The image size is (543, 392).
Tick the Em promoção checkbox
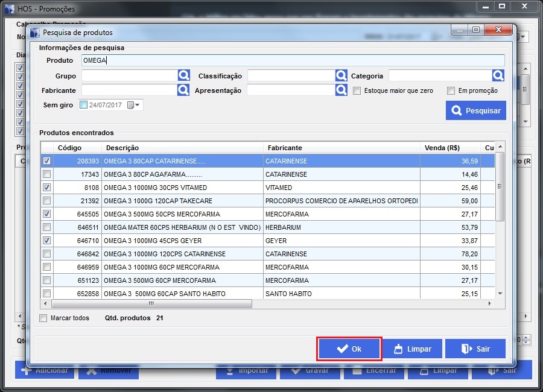(451, 90)
